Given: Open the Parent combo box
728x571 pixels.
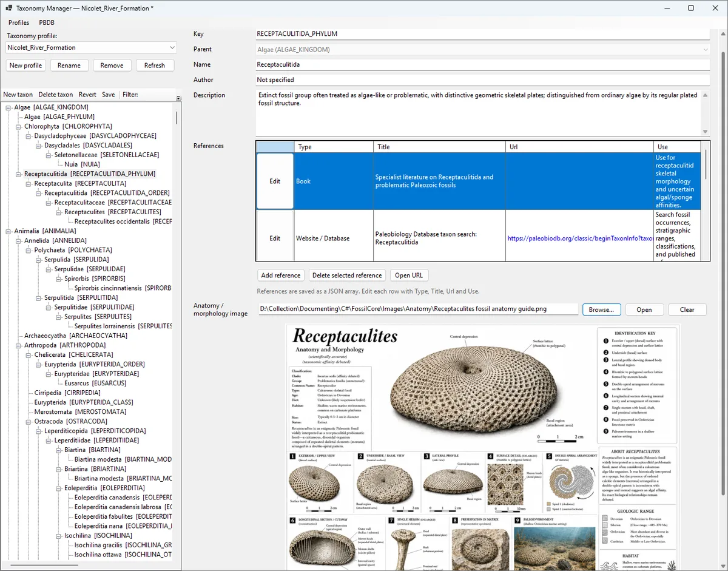Looking at the screenshot, I should [482, 49].
